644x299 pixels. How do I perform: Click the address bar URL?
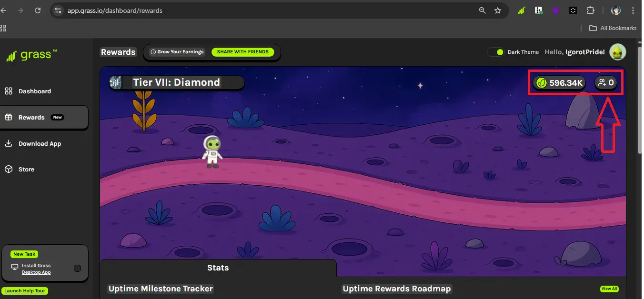115,10
